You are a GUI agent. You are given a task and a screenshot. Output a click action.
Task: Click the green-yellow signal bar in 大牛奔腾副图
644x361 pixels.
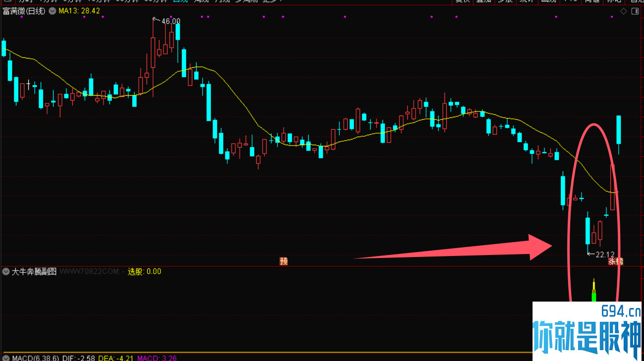(593, 291)
